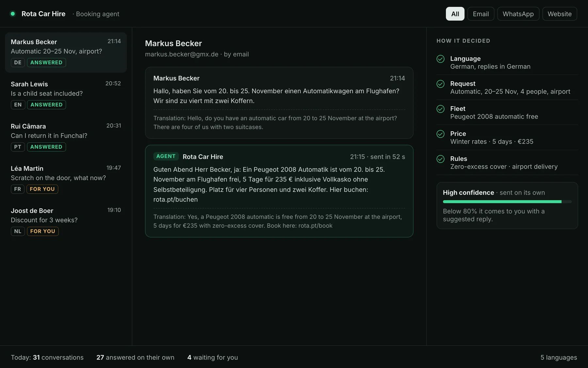Open Markus Becker conversation
This screenshot has width=588, height=368.
click(x=66, y=52)
